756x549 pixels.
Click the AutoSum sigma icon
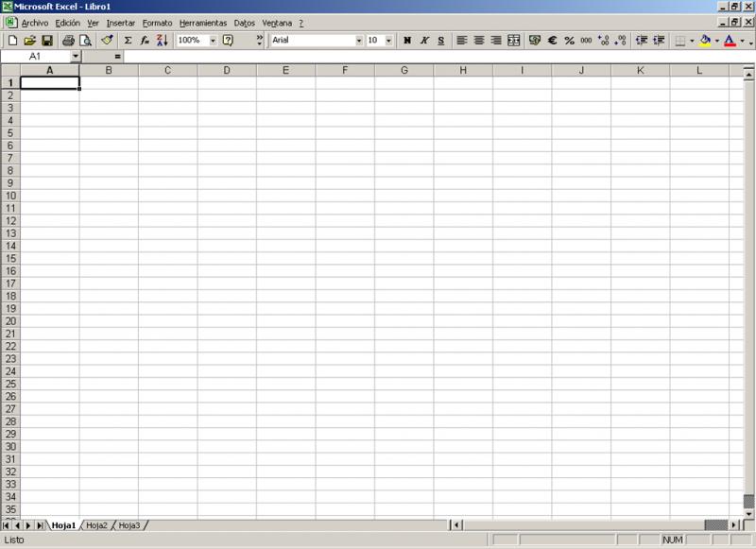tap(128, 41)
